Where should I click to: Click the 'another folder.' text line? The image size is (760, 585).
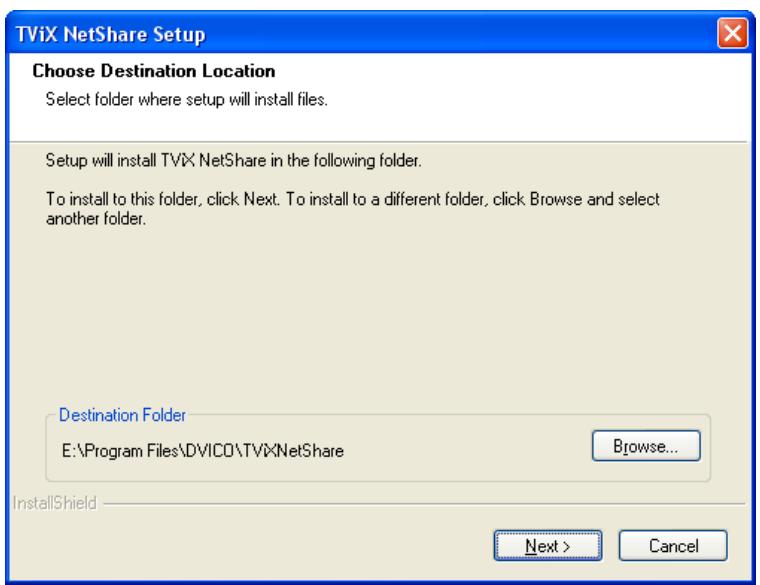click(95, 219)
